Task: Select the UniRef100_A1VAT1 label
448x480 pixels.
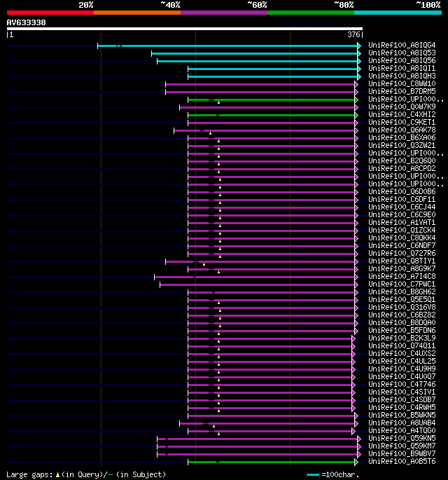Action: pos(402,223)
